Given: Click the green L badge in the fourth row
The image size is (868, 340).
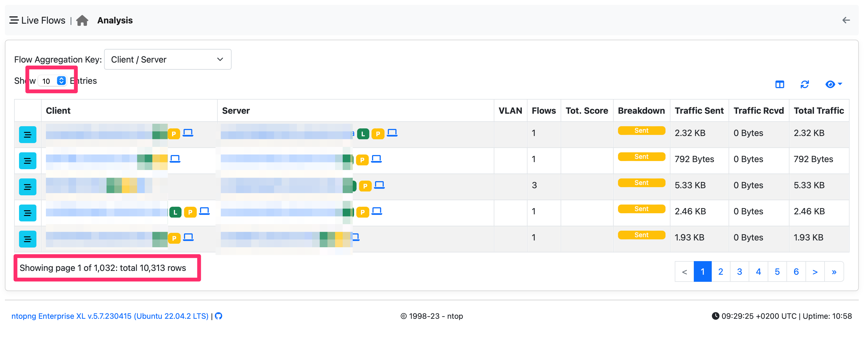Looking at the screenshot, I should point(175,212).
